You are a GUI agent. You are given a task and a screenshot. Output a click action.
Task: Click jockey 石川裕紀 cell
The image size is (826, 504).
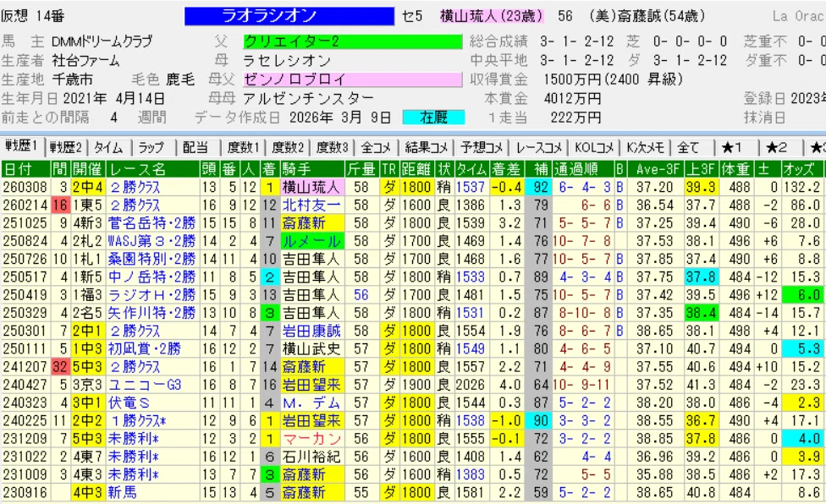311,457
